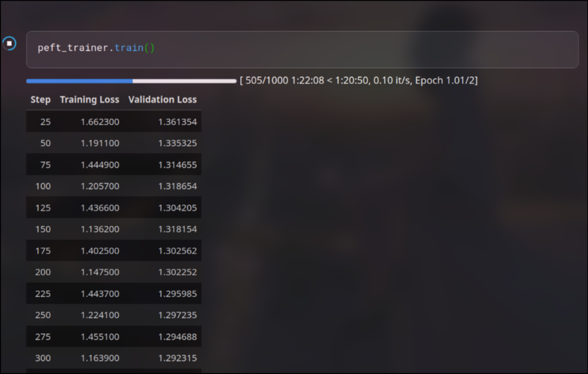Screen dimensions: 588x374
Task: Click training loss value 1.455100
Action: (x=100, y=337)
